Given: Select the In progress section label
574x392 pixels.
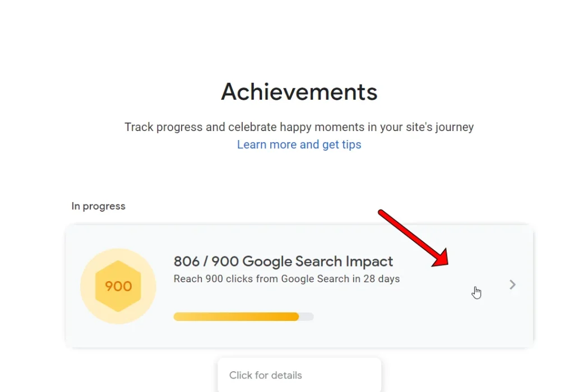Looking at the screenshot, I should click(99, 206).
